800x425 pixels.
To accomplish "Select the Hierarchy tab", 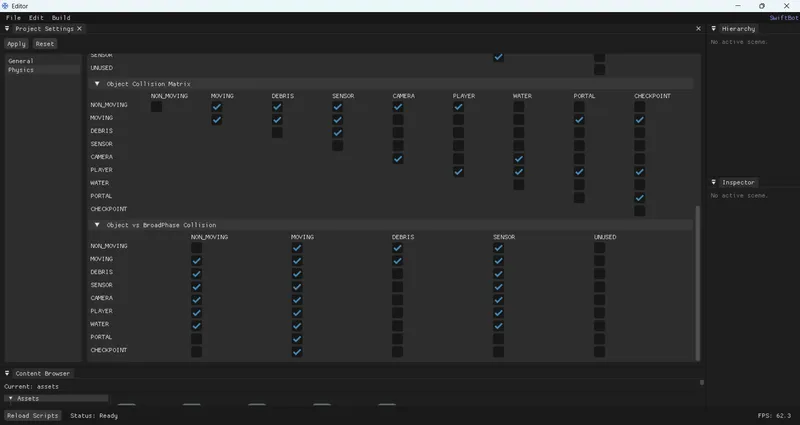I will tap(738, 29).
